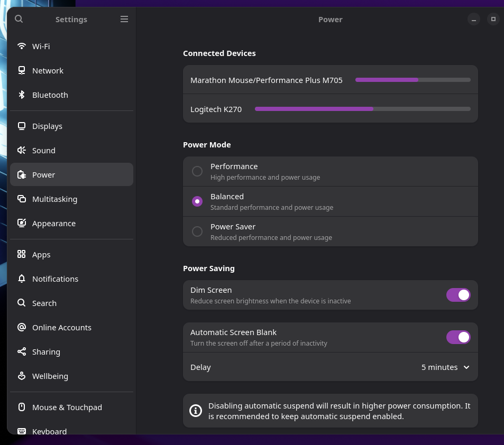Click the Bluetooth icon in sidebar
This screenshot has height=445, width=504.
click(x=22, y=95)
